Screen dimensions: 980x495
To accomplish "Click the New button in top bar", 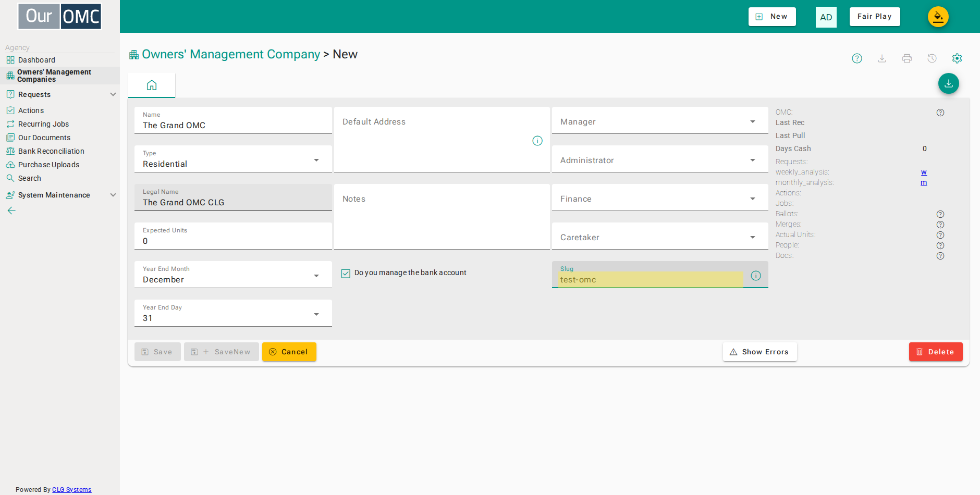I will tap(772, 17).
